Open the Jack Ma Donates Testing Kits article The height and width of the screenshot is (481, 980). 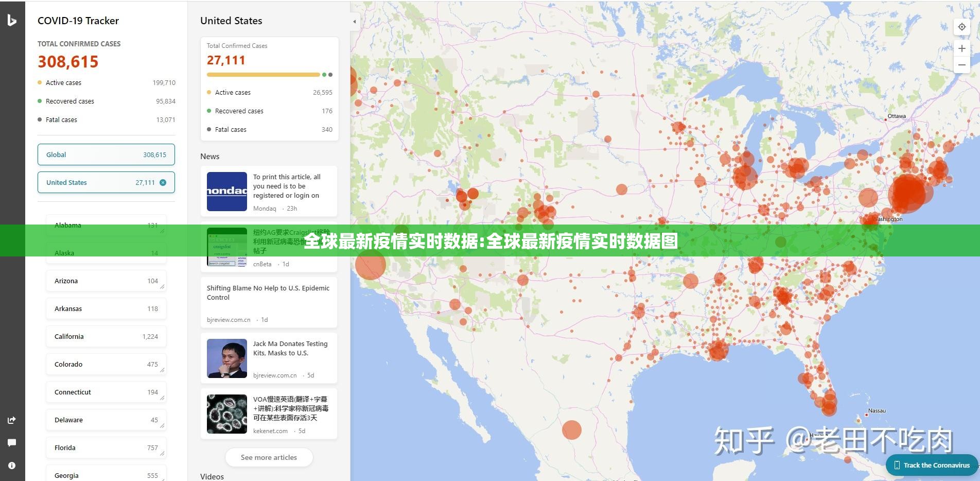tap(290, 349)
